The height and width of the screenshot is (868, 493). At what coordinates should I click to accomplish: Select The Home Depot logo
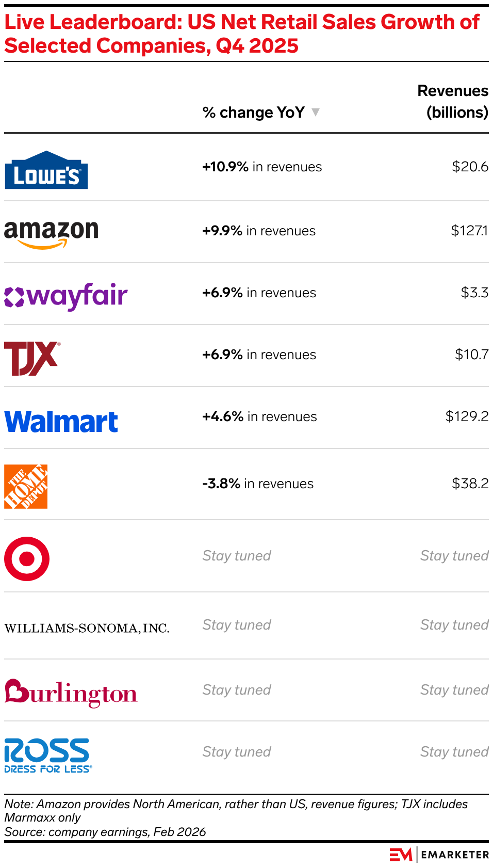click(26, 486)
